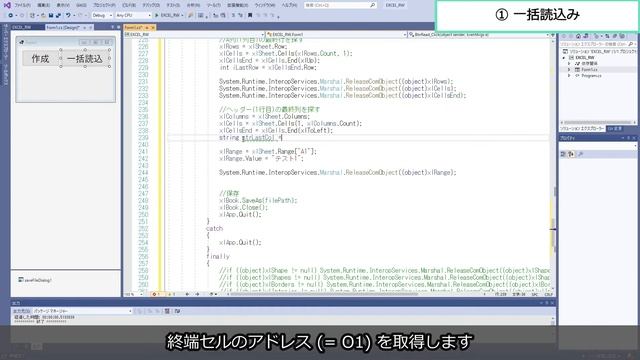Screen dimensions: 640x360
Task: Collapse the EXCEL_RW project node
Action: [564, 58]
